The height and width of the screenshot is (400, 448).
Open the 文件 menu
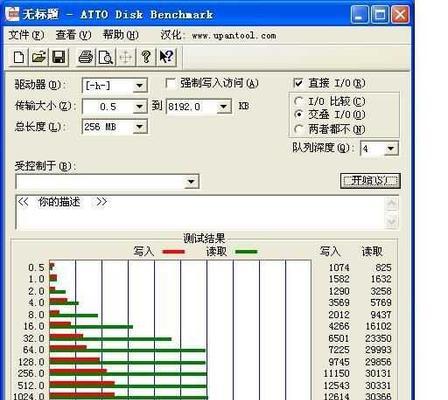tap(26, 35)
